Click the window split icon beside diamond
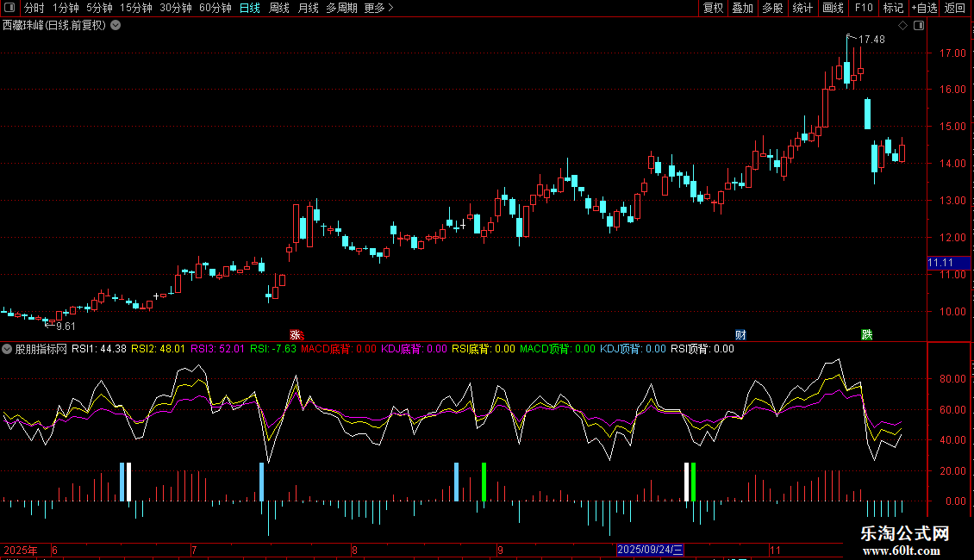 (919, 26)
